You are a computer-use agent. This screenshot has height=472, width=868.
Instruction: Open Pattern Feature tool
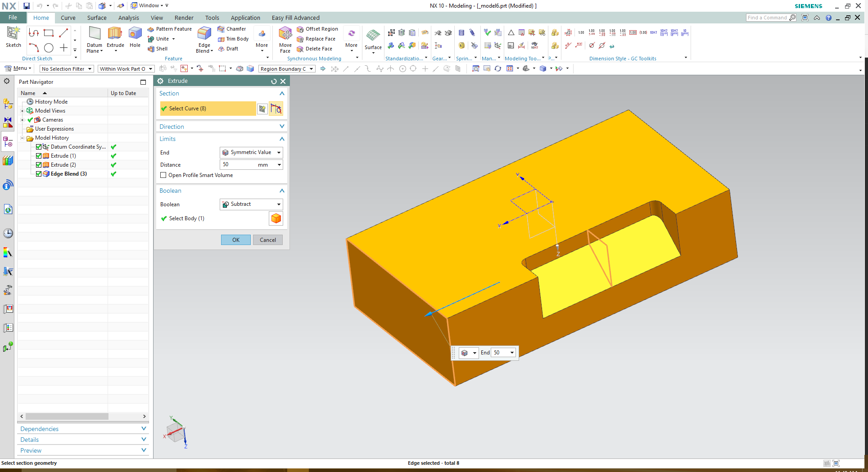point(170,29)
